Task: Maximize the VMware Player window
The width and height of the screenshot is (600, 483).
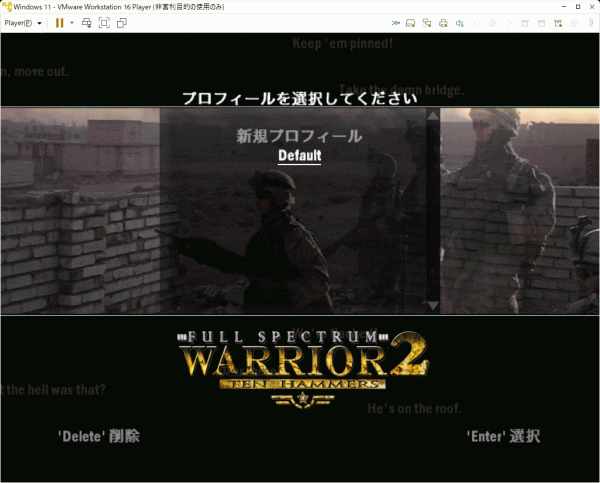Action: pos(578,7)
